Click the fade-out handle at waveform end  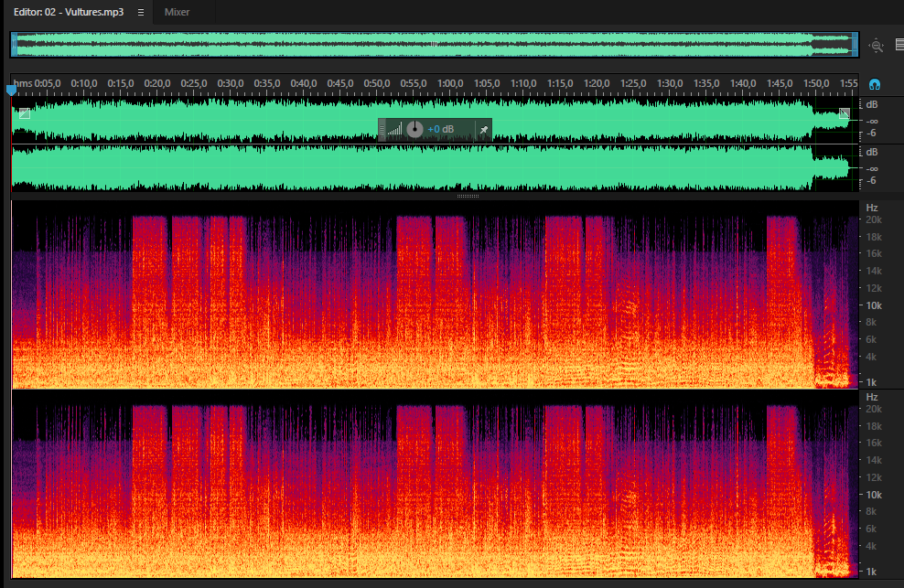[x=844, y=113]
